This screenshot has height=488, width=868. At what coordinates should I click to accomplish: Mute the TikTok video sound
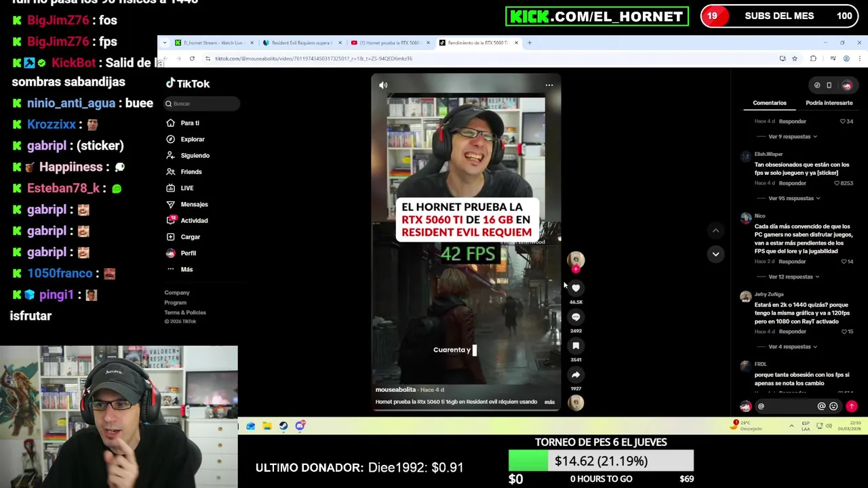(x=383, y=85)
